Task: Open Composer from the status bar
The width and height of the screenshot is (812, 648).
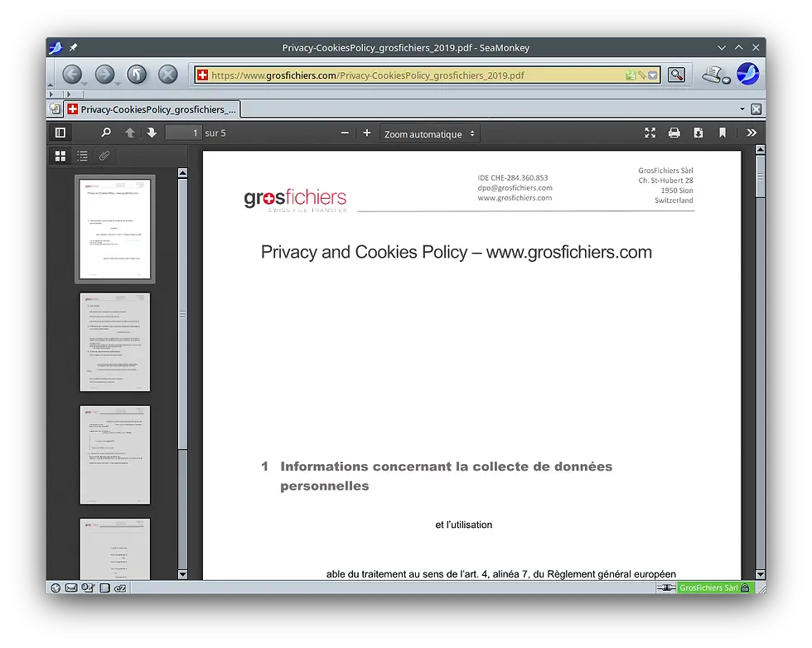Action: click(88, 588)
